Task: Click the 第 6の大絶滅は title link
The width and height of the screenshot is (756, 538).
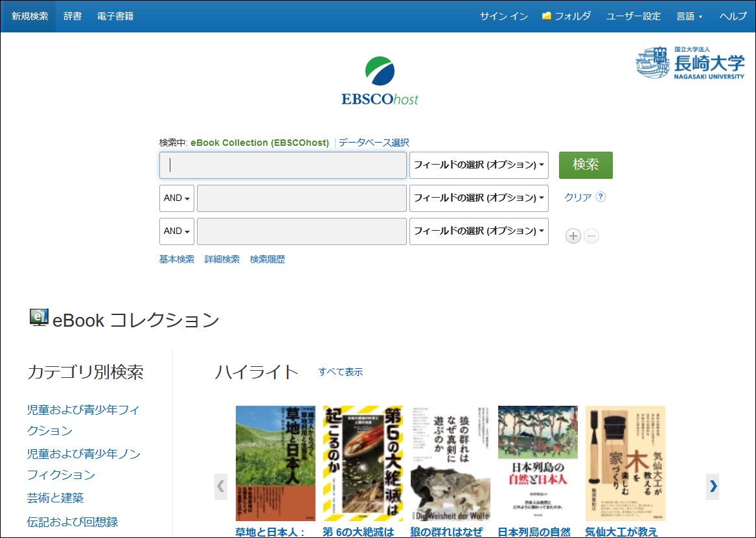Action: click(x=358, y=532)
